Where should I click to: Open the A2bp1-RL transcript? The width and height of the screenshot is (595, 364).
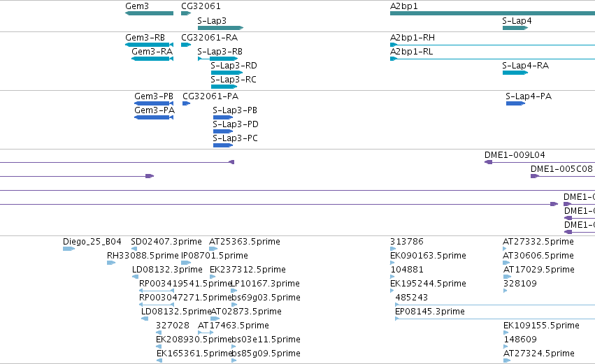click(x=411, y=52)
